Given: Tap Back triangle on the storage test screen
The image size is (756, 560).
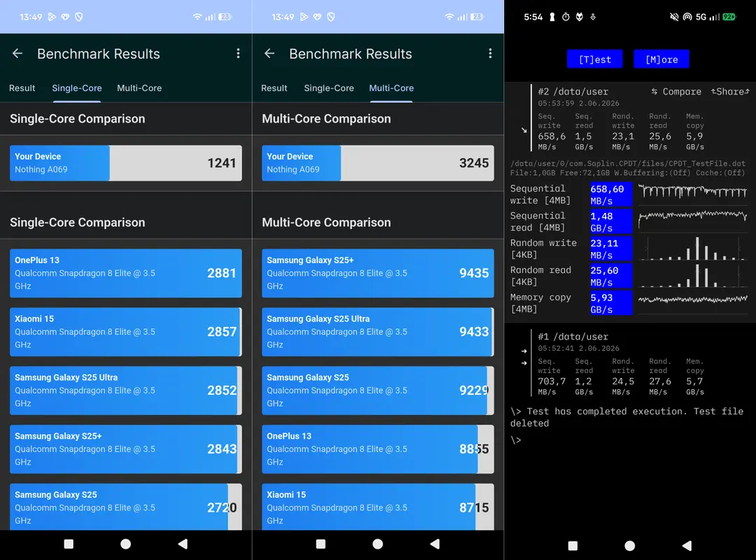Looking at the screenshot, I should click(687, 545).
